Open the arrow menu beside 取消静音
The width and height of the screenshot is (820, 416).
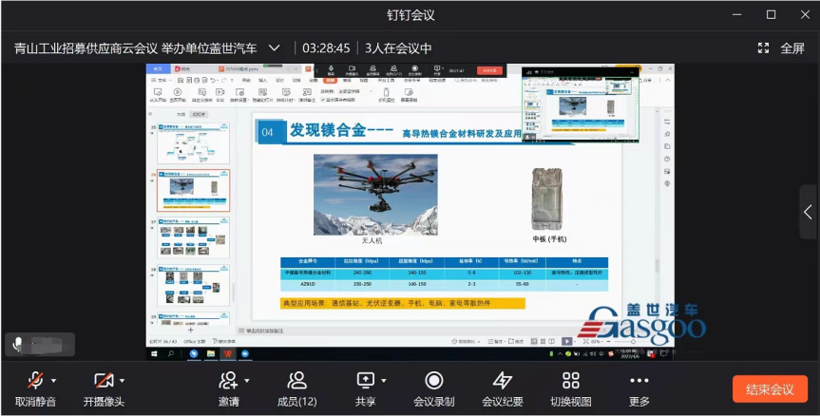click(x=53, y=381)
